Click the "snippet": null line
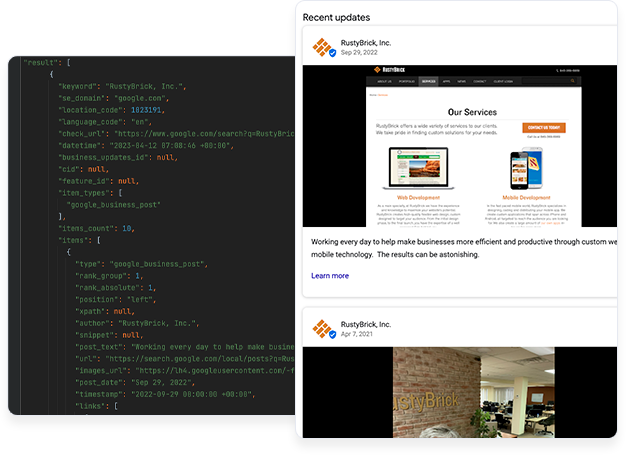 tap(109, 335)
